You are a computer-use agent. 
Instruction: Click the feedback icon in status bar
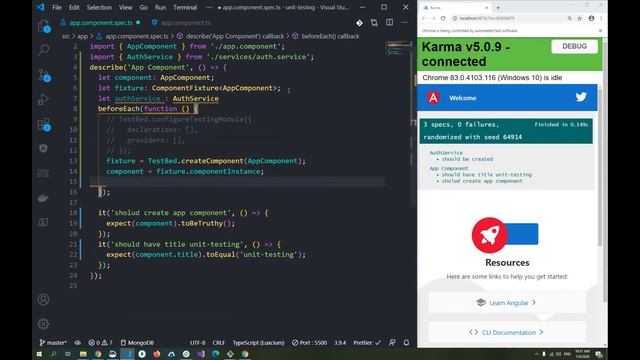tap(392, 342)
